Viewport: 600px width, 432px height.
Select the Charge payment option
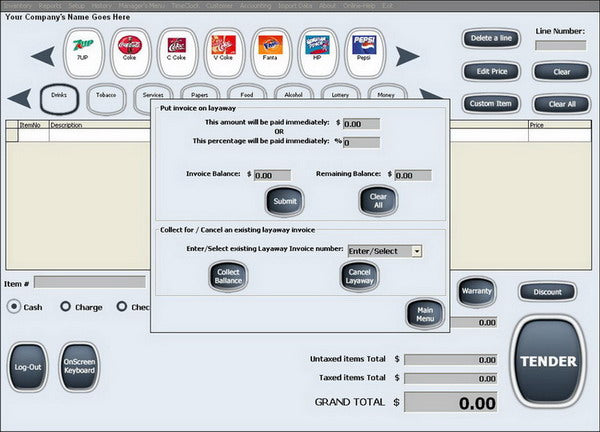pos(65,306)
